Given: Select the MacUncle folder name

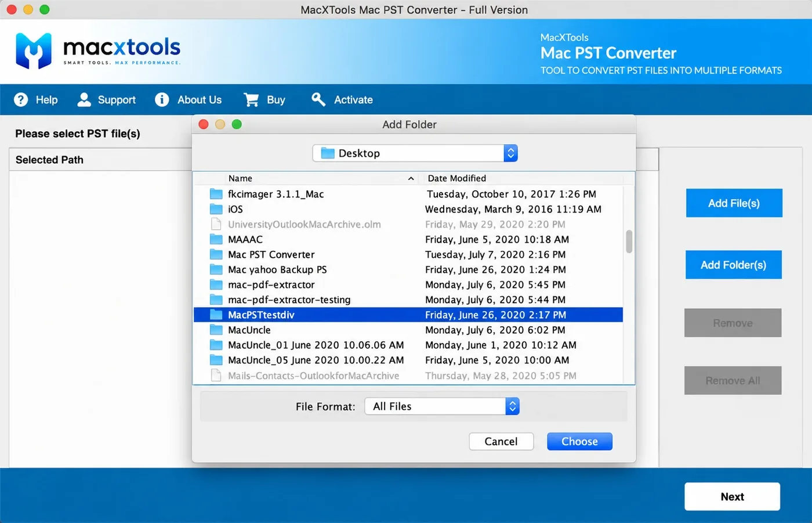Looking at the screenshot, I should [249, 330].
